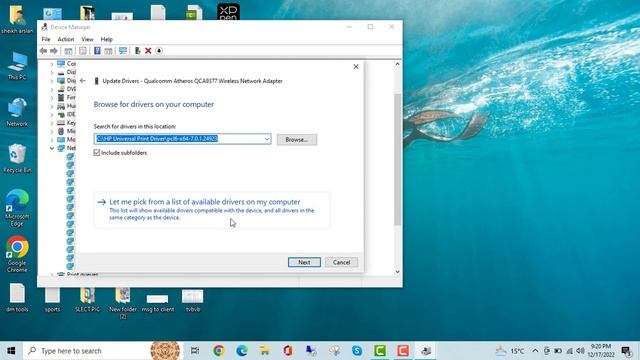Screen dimensions: 640x360
Task: Expand the IDE controllers tree node
Action: [x=52, y=115]
